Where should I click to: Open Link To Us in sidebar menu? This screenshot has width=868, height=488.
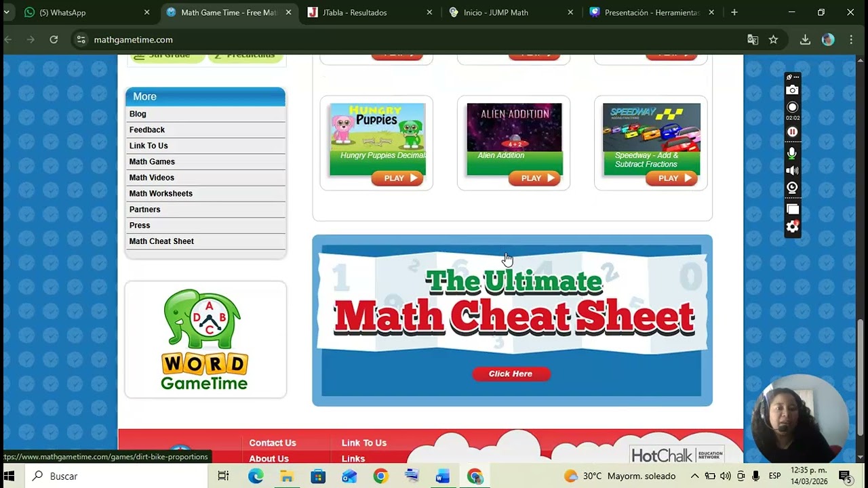pyautogui.click(x=149, y=146)
